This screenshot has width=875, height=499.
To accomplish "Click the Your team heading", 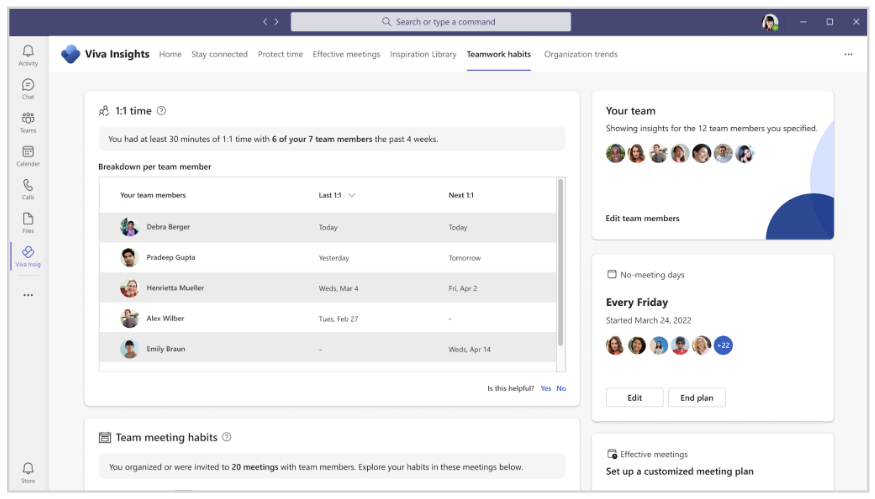I will 631,111.
